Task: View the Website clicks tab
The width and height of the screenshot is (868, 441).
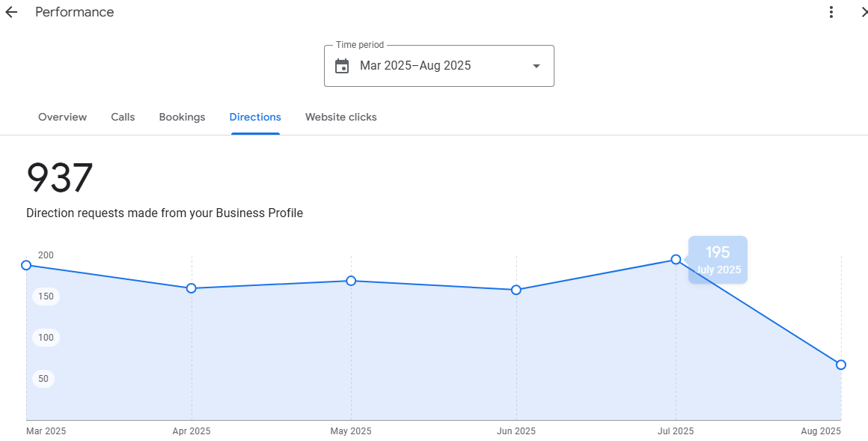Action: tap(340, 117)
